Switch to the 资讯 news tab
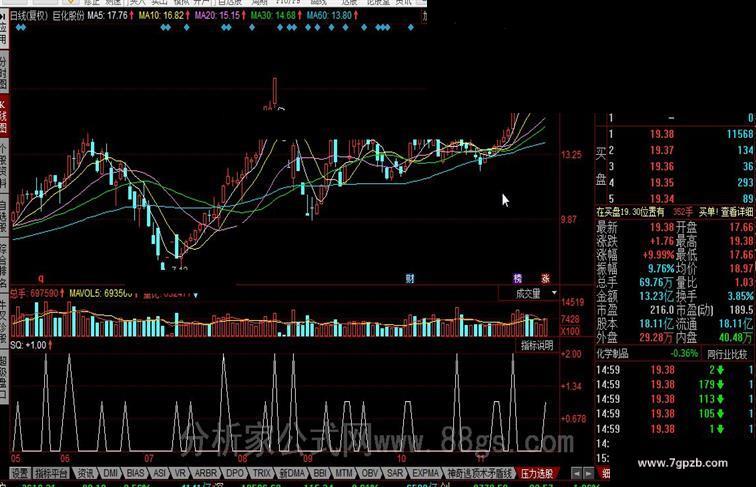This screenshot has height=487, width=756. click(x=86, y=473)
